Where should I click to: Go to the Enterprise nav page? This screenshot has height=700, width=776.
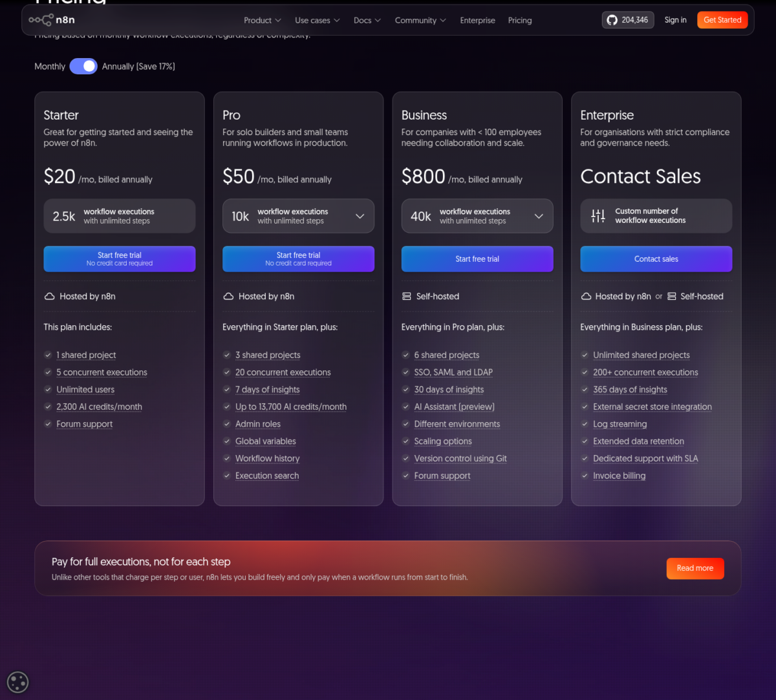click(478, 21)
